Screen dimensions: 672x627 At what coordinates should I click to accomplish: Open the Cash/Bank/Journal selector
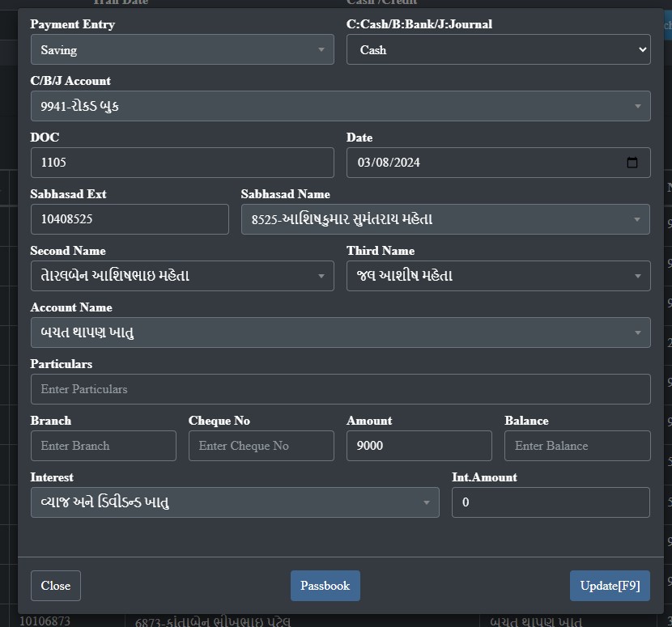(498, 50)
